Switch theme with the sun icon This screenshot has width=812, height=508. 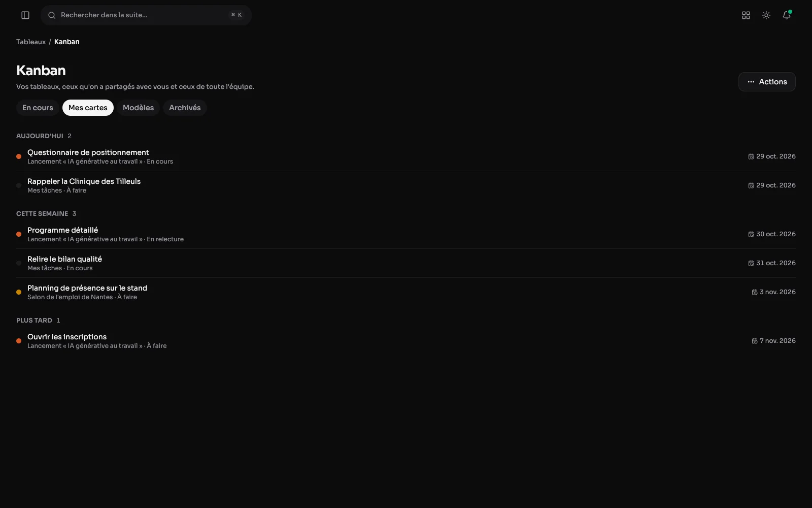pos(766,15)
